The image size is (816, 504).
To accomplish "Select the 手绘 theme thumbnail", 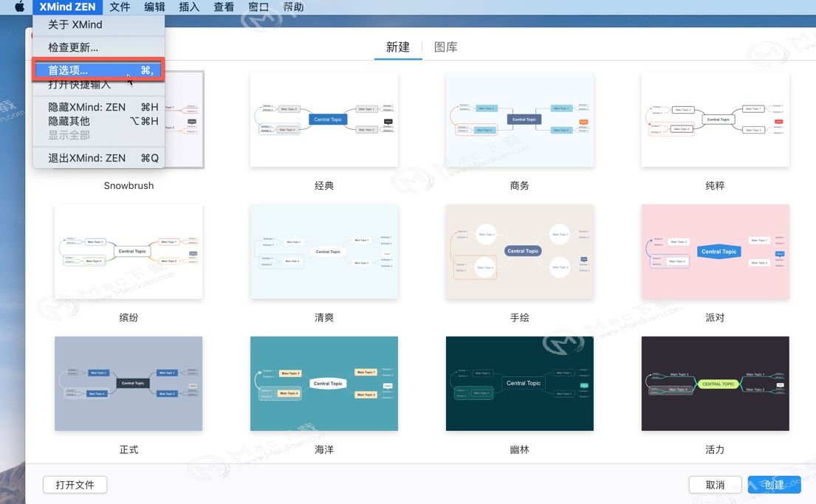I will (519, 252).
